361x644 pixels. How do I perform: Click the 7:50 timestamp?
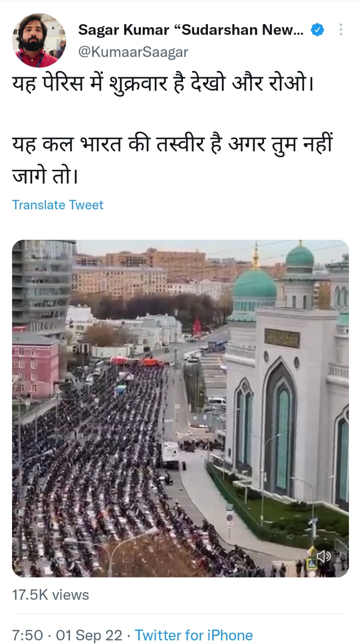[27, 635]
